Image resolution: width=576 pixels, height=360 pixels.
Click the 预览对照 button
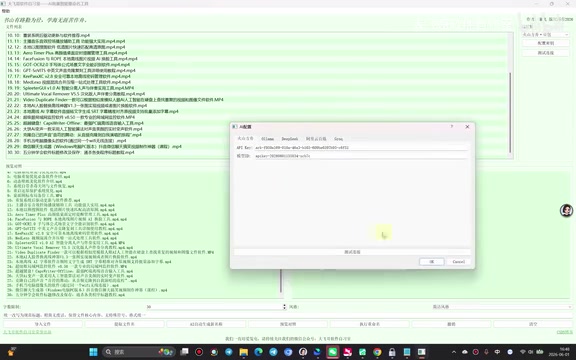pyautogui.click(x=288, y=324)
